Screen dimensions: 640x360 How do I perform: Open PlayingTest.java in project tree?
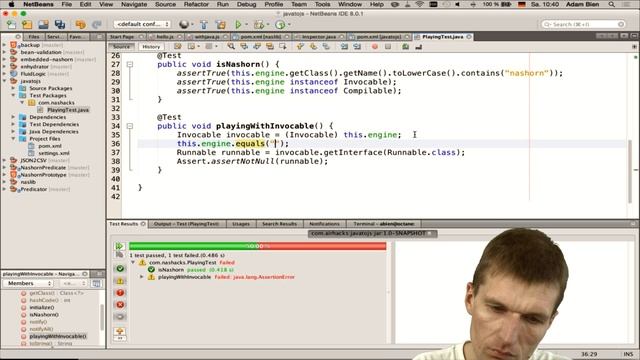click(x=68, y=110)
